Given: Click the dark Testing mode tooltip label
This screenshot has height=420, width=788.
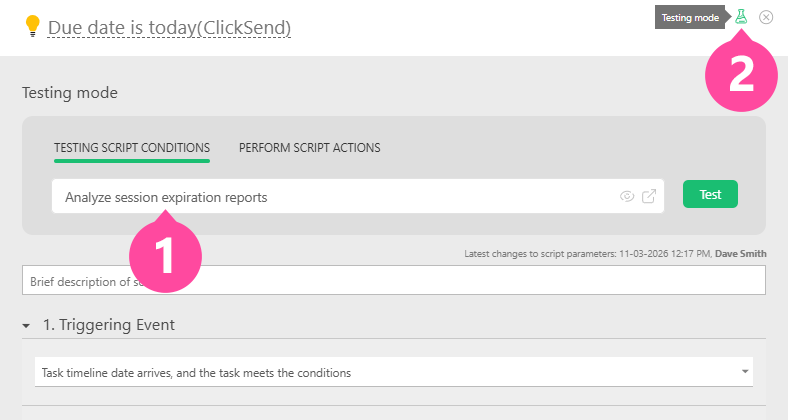Looking at the screenshot, I should tap(692, 18).
